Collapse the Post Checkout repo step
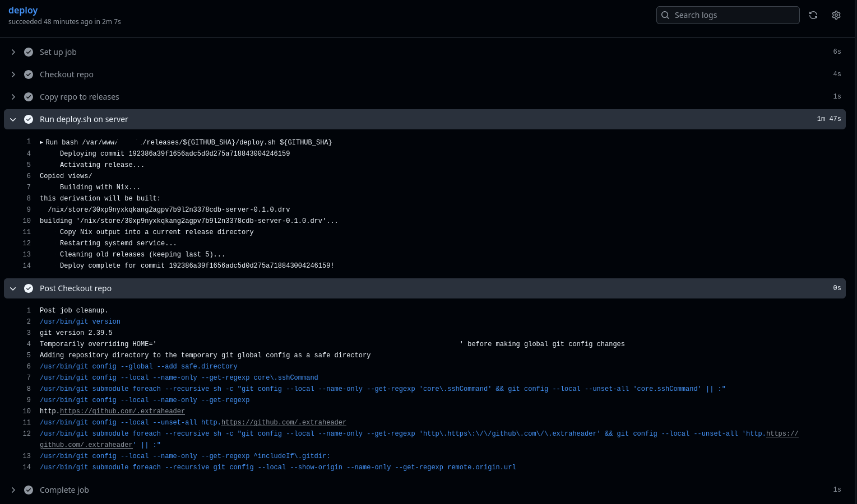 tap(13, 288)
